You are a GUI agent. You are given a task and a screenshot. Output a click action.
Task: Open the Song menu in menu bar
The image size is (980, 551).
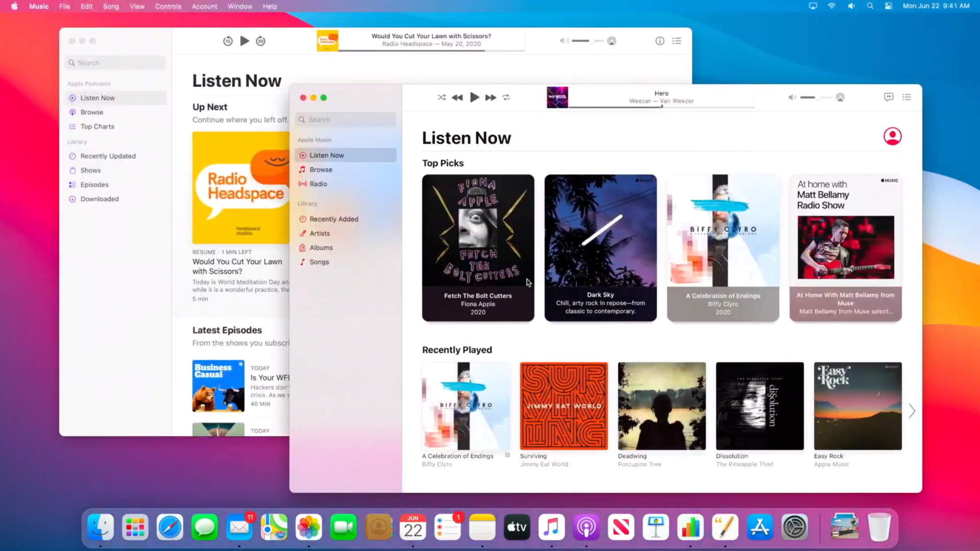click(x=111, y=6)
